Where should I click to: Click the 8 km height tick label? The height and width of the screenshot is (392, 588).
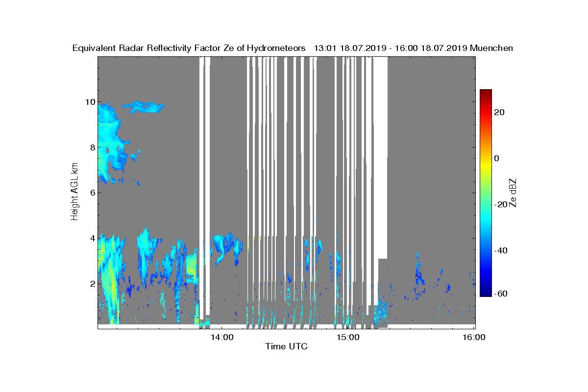[91, 147]
